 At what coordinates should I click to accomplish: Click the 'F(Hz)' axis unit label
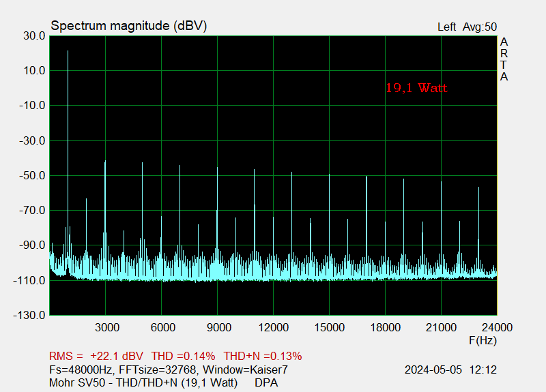483,340
